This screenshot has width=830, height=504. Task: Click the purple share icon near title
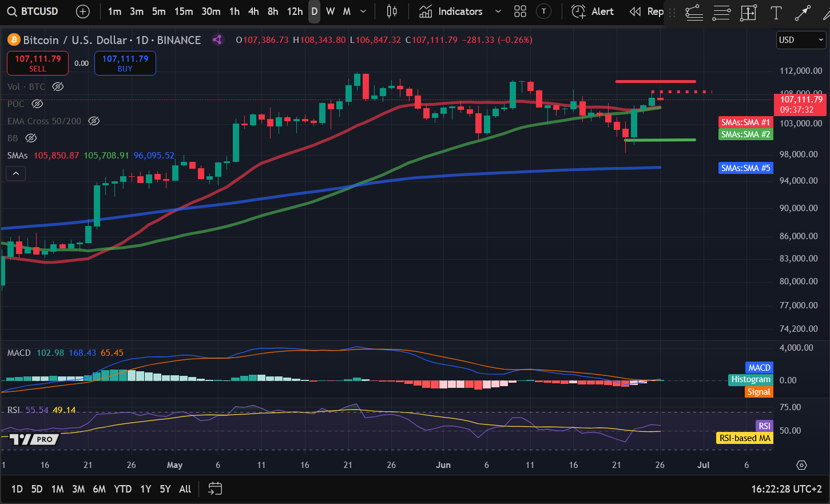coord(217,39)
